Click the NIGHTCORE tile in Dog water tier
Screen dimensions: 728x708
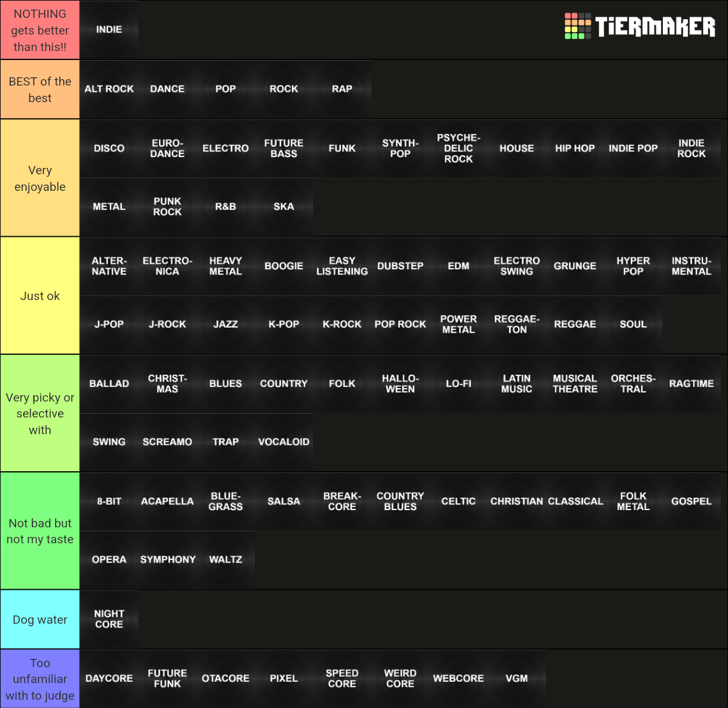(109, 619)
